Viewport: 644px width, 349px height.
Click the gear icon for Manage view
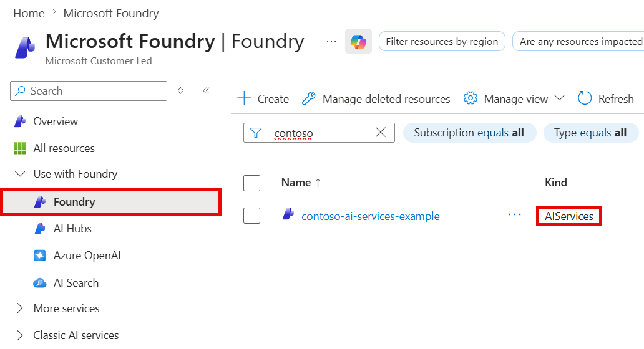[471, 98]
